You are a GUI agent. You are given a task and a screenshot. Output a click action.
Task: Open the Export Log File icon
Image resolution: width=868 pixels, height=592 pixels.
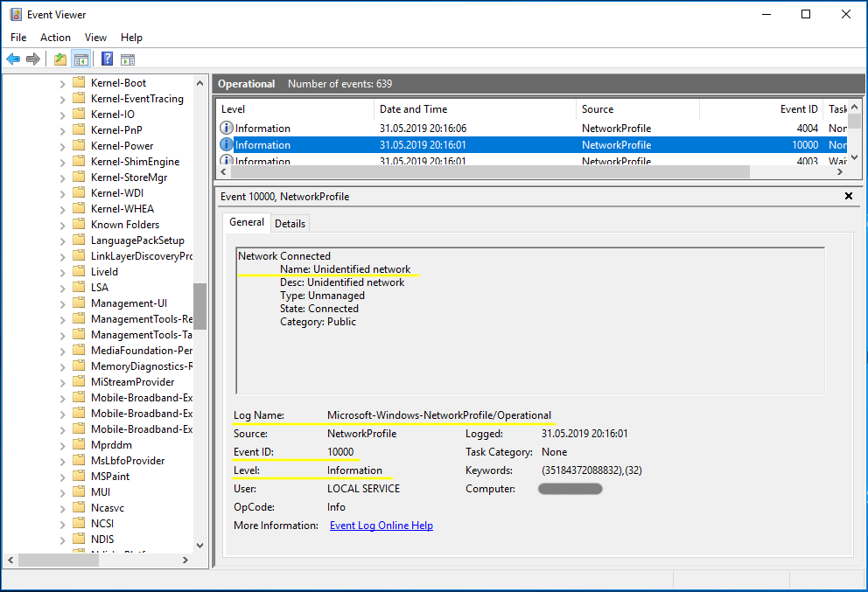(59, 59)
